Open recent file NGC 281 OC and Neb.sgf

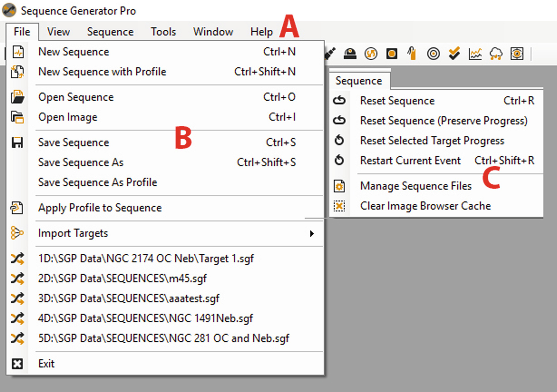(165, 338)
